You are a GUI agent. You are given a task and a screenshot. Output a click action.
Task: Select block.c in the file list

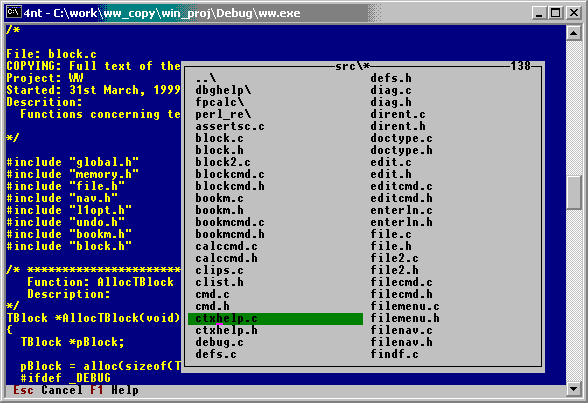219,138
